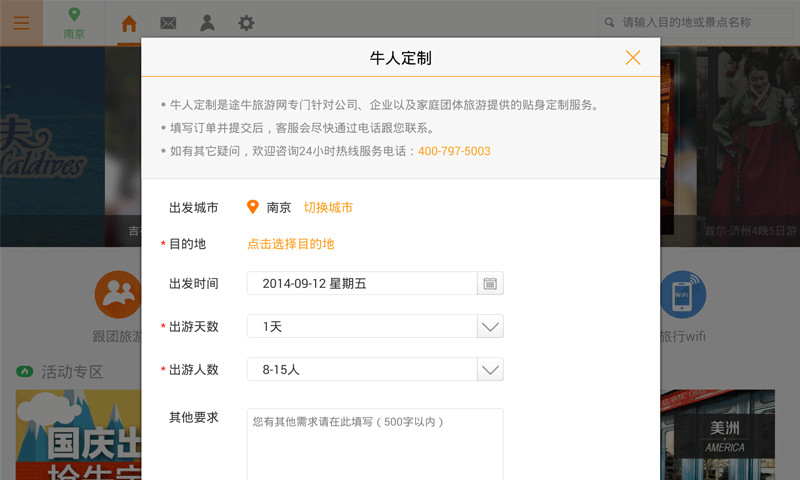This screenshot has width=800, height=480.
Task: Open the 美洲 America thumbnail
Action: (718, 435)
